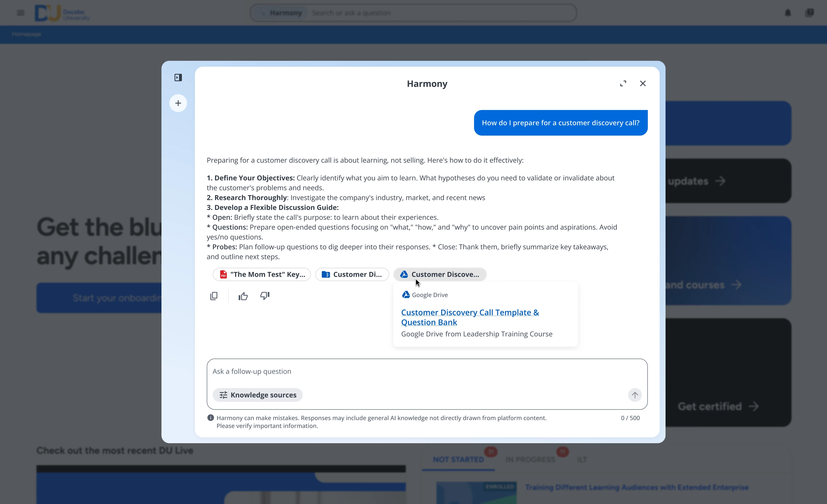827x504 pixels.
Task: Open the notifications bell
Action: 788,13
